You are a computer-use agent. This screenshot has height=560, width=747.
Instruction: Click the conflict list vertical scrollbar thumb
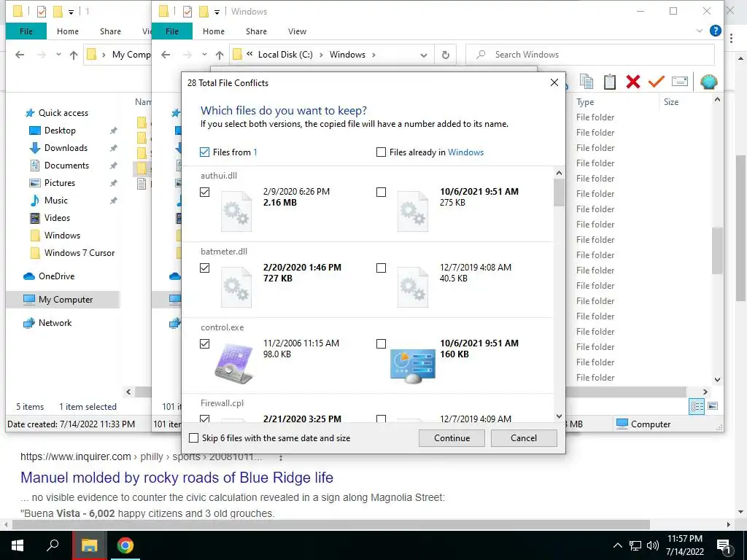[x=559, y=192]
